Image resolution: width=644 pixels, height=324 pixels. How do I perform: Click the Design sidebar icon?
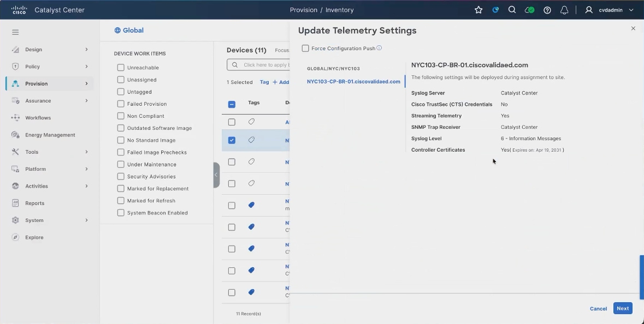[x=16, y=50]
